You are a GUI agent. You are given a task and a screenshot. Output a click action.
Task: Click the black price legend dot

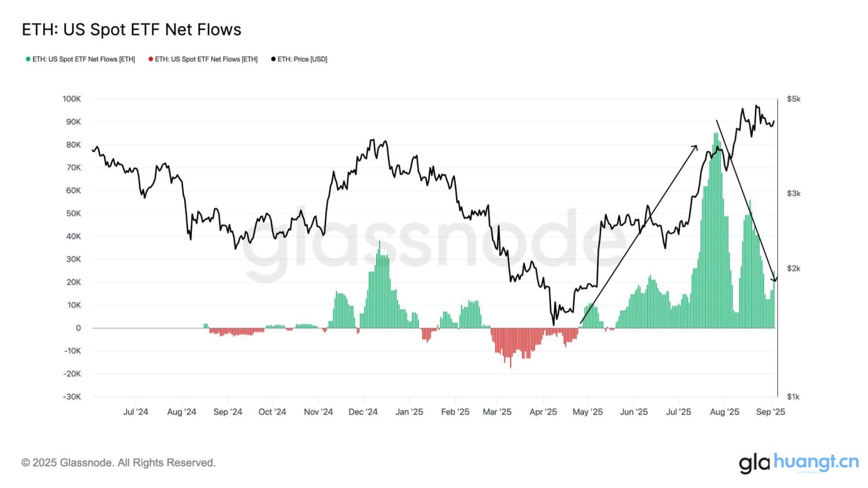coord(273,59)
